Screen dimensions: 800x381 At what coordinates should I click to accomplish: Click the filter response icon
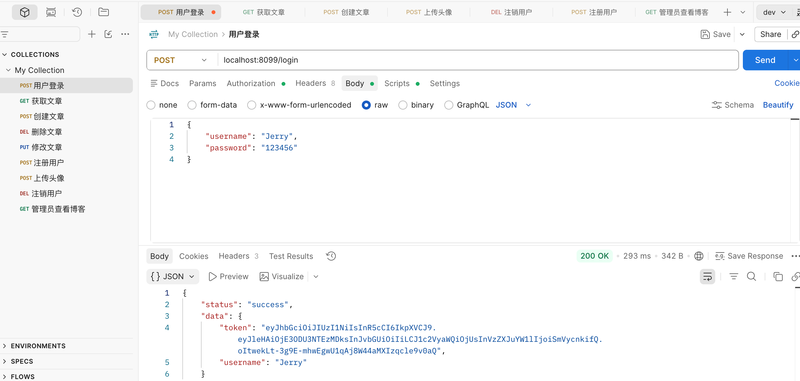click(x=734, y=276)
